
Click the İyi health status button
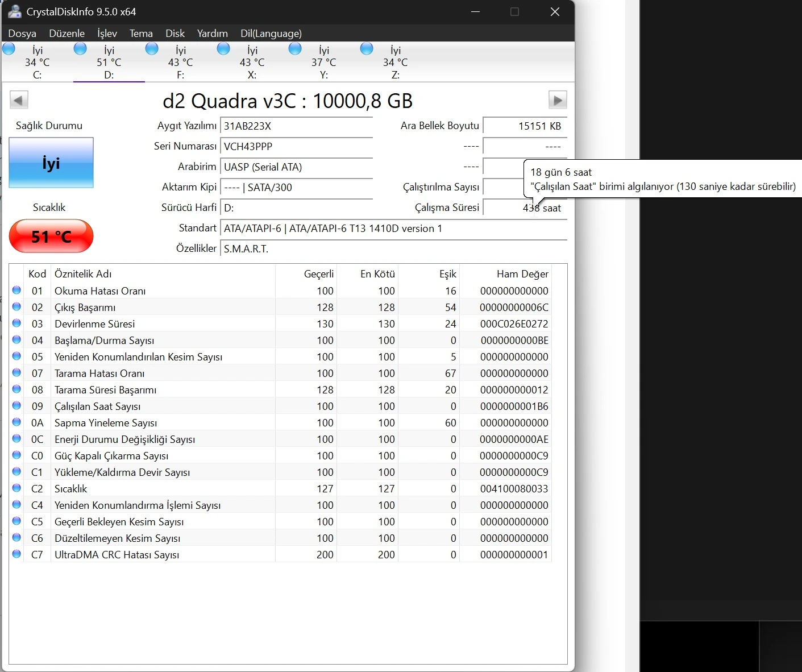tap(51, 163)
